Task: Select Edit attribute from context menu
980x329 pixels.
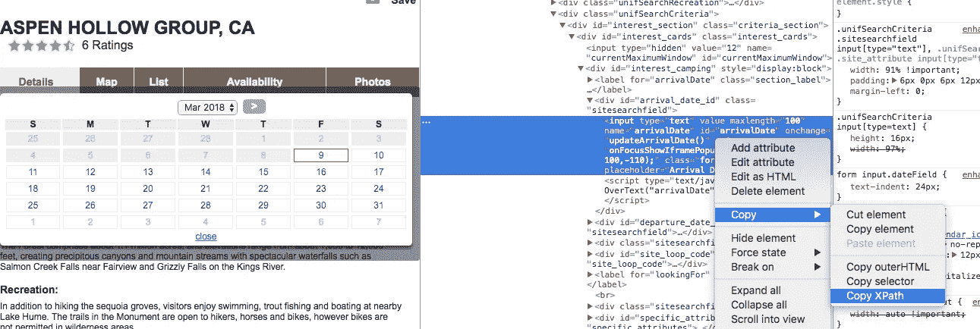Action: point(773,162)
